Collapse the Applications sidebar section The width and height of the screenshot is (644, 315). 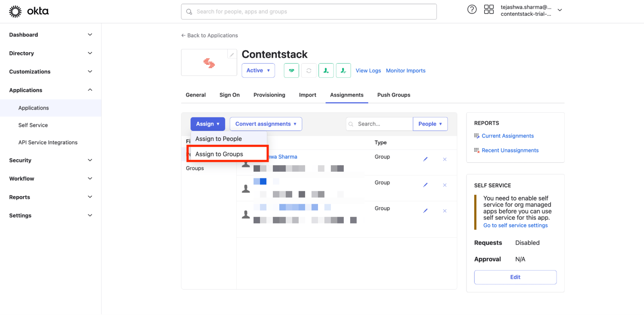click(x=90, y=90)
